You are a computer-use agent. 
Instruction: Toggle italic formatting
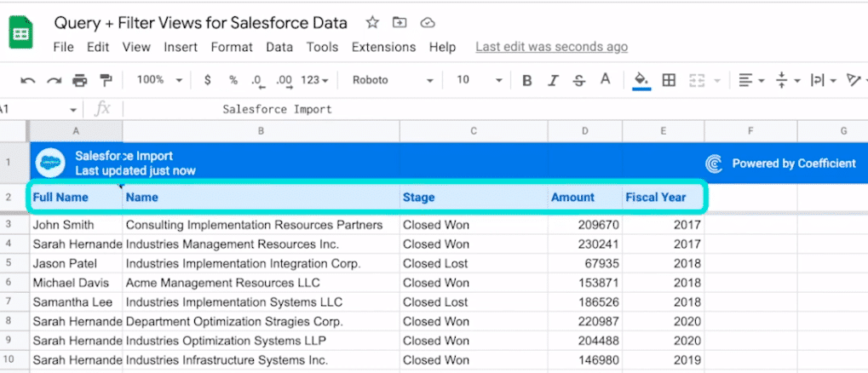click(553, 80)
